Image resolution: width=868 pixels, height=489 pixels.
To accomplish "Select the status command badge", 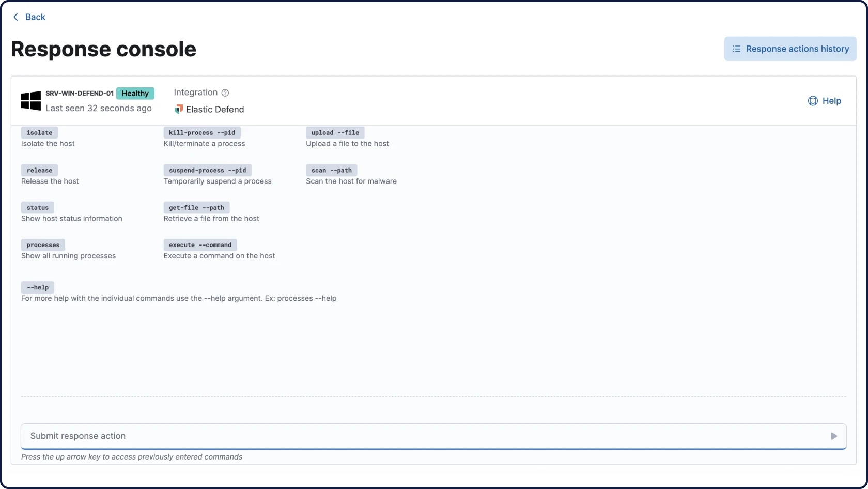I will coord(38,207).
